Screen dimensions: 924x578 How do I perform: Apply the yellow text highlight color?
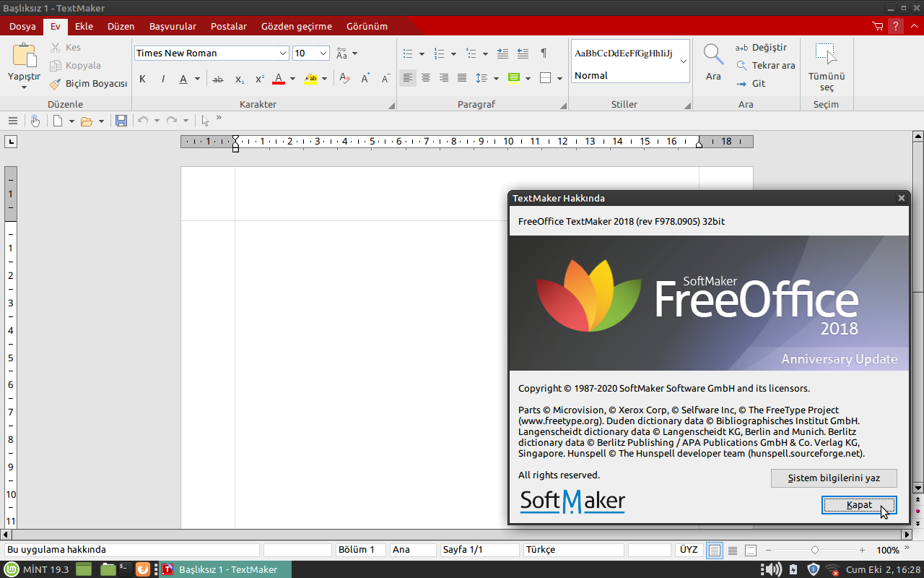pos(310,79)
